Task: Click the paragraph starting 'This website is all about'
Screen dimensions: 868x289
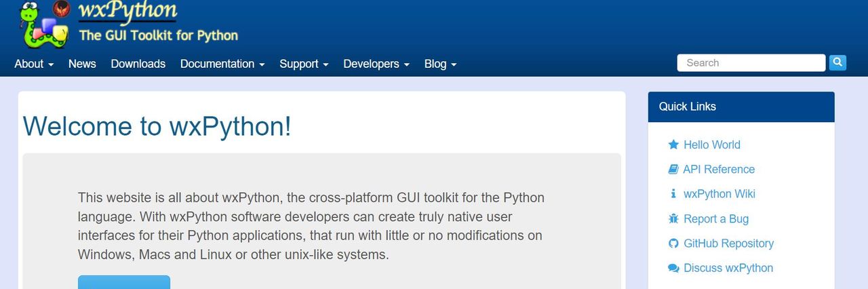Action: (x=311, y=227)
